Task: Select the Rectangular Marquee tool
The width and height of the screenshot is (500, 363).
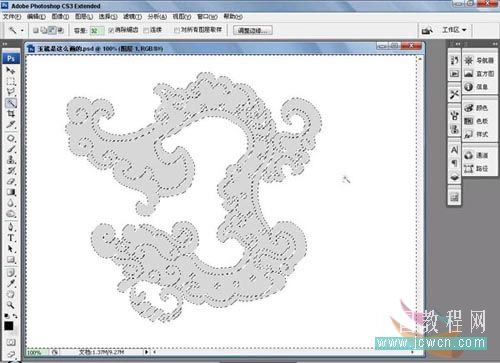Action: (x=11, y=81)
